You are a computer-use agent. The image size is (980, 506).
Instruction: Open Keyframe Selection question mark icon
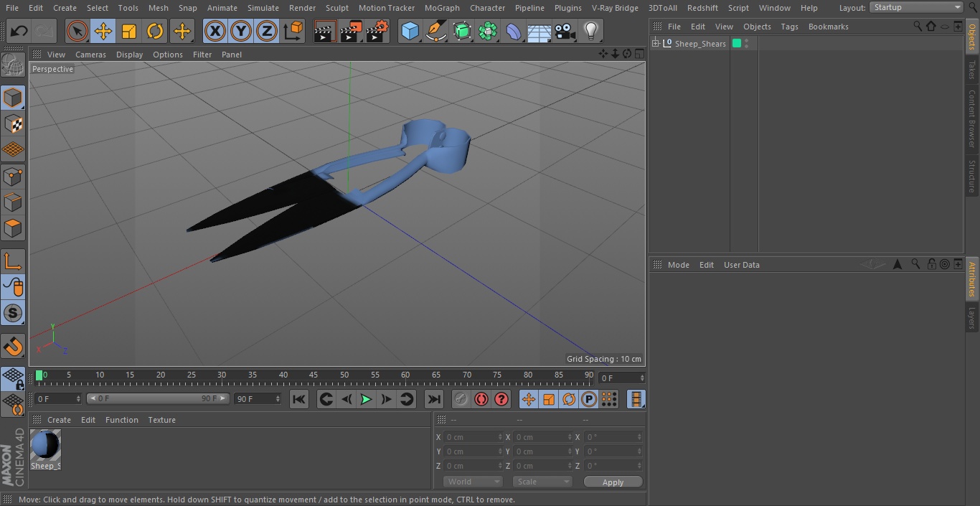pos(501,399)
